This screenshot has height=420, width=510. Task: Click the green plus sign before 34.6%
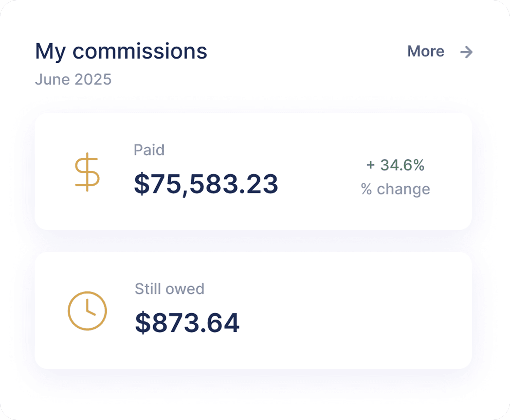click(x=371, y=165)
